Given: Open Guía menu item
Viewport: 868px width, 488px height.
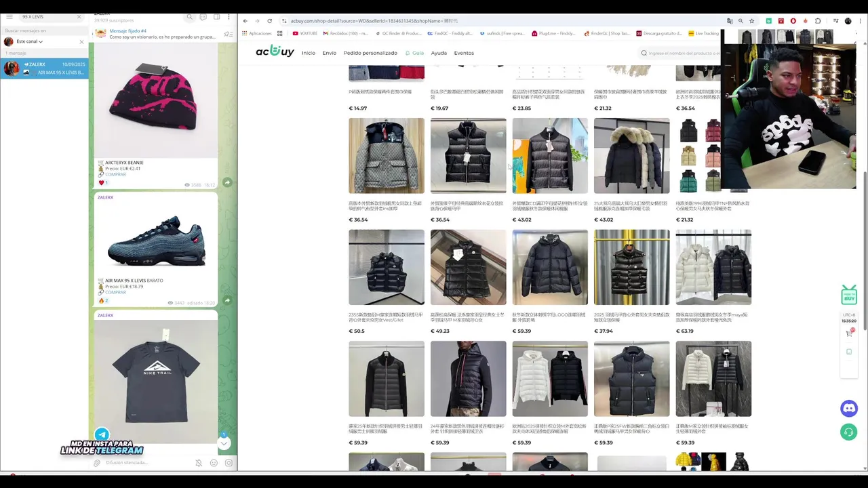Looking at the screenshot, I should click(x=415, y=53).
